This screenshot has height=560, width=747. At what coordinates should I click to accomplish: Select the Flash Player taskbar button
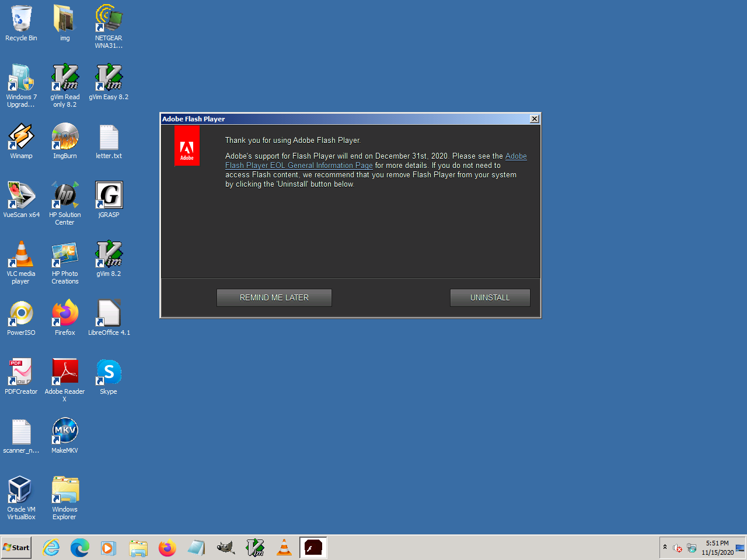pos(313,548)
